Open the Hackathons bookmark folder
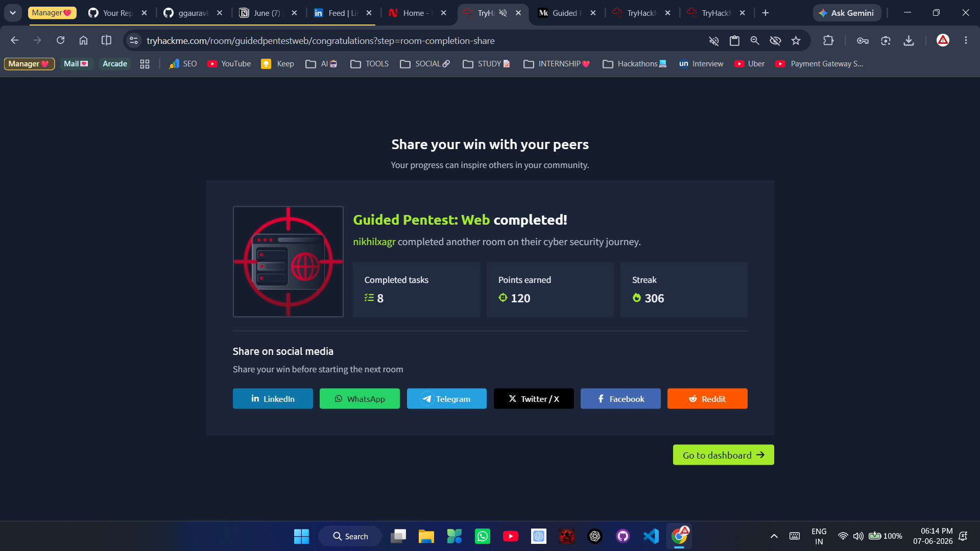Viewport: 980px width, 551px height. tap(635, 64)
